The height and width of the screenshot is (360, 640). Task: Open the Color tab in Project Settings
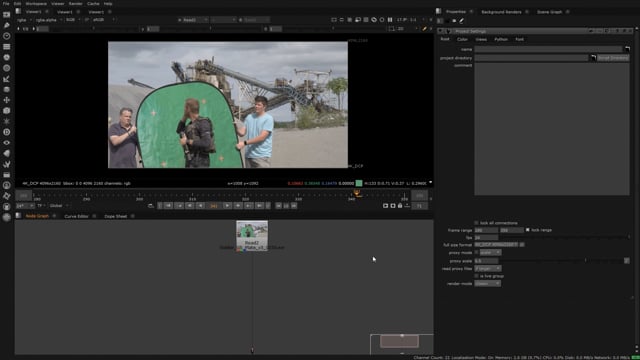point(462,39)
